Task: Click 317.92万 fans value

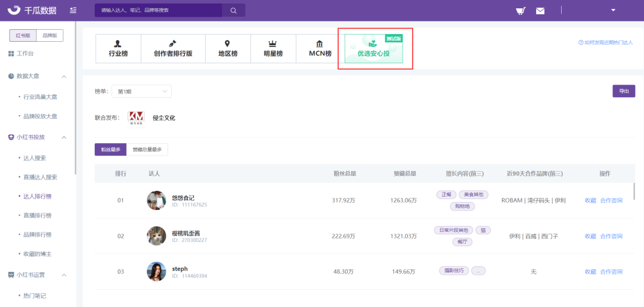Action: click(343, 201)
